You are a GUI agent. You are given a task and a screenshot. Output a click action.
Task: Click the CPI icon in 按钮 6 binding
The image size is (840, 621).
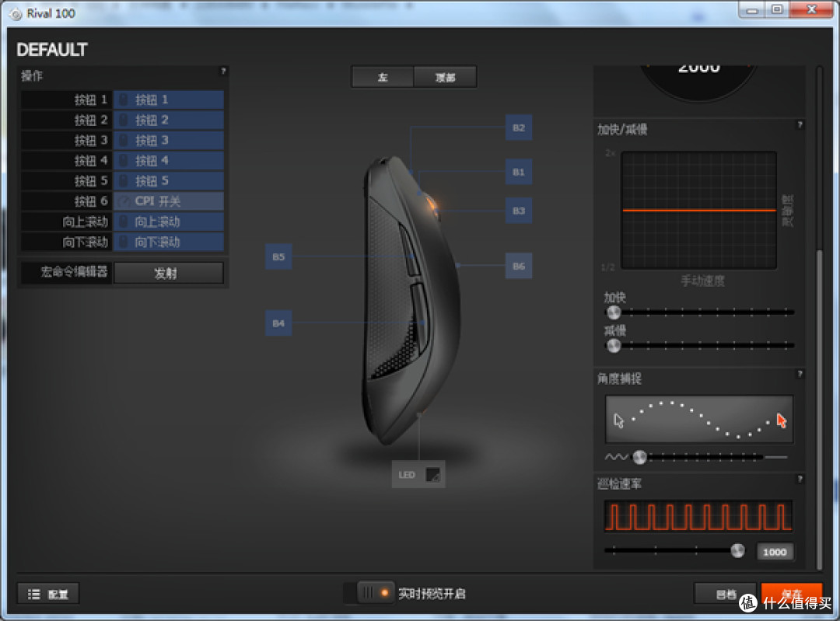click(x=124, y=201)
